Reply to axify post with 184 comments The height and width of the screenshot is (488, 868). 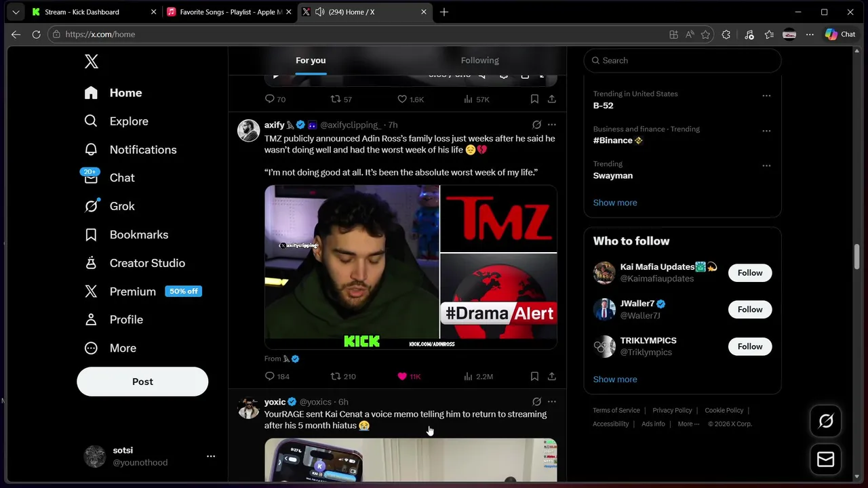click(x=277, y=376)
